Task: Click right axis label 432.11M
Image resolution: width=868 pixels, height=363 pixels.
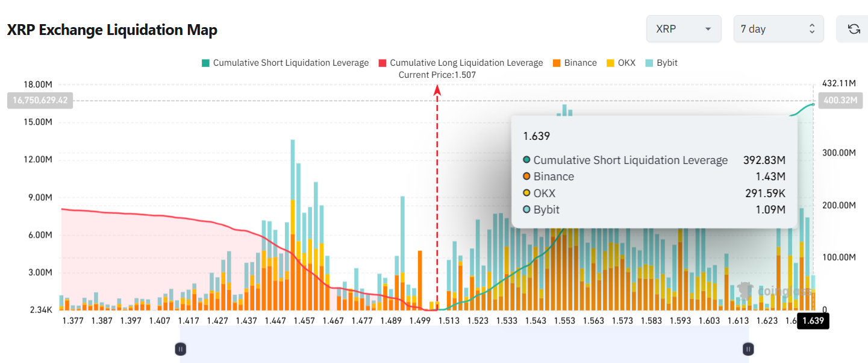Action: click(839, 84)
